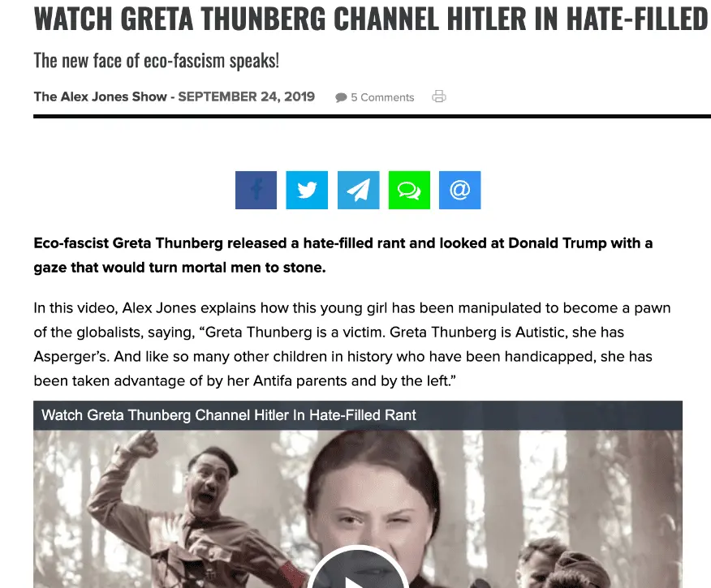
Task: Click the video title bar text
Action: (229, 415)
